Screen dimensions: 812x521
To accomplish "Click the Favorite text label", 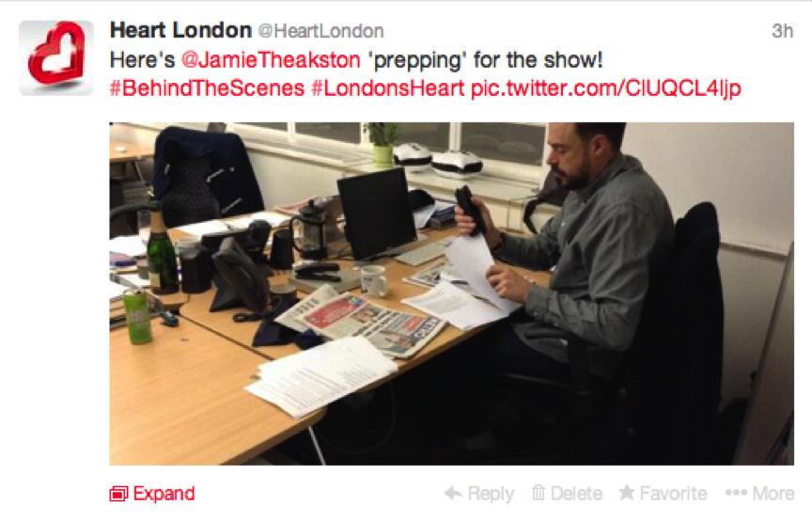I will [x=673, y=493].
